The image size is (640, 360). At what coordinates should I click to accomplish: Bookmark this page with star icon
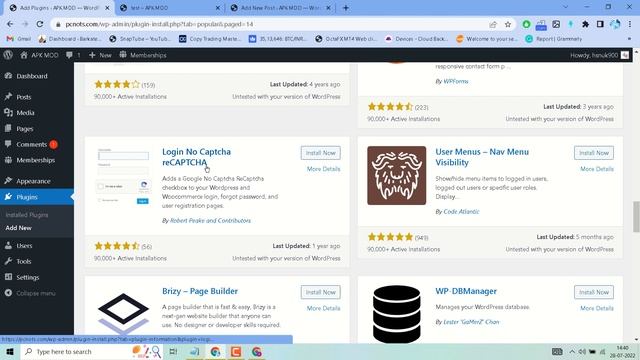[508, 24]
